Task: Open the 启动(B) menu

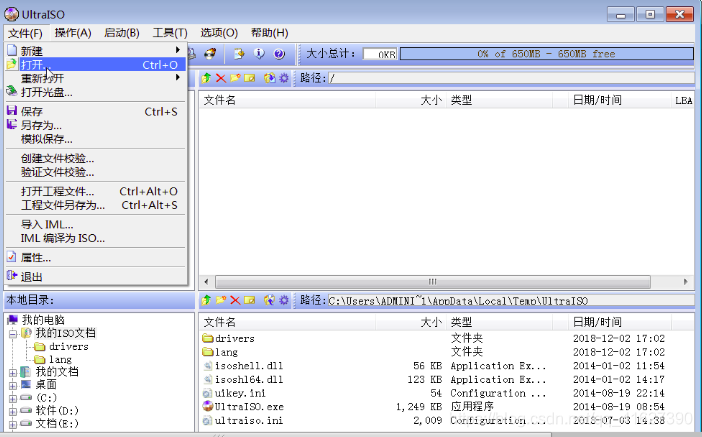Action: (122, 33)
